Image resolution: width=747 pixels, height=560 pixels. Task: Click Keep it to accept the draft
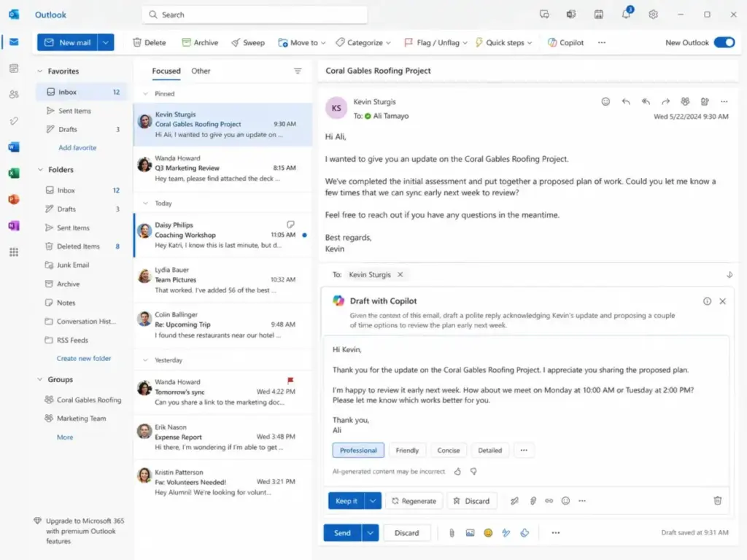click(347, 500)
